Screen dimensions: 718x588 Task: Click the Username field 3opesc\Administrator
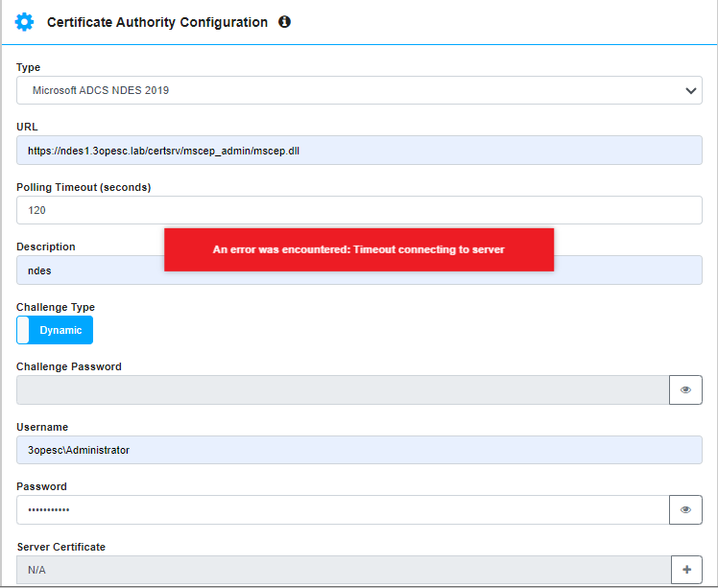(x=359, y=450)
